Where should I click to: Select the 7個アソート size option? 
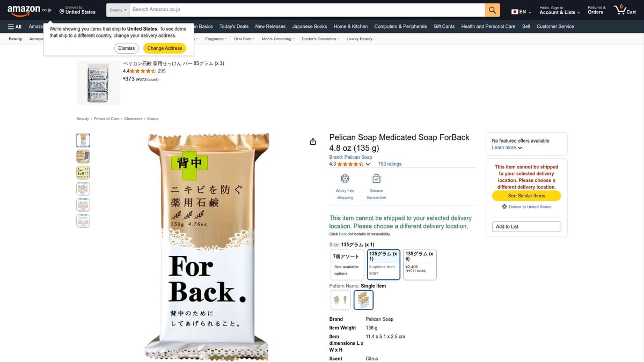click(347, 264)
